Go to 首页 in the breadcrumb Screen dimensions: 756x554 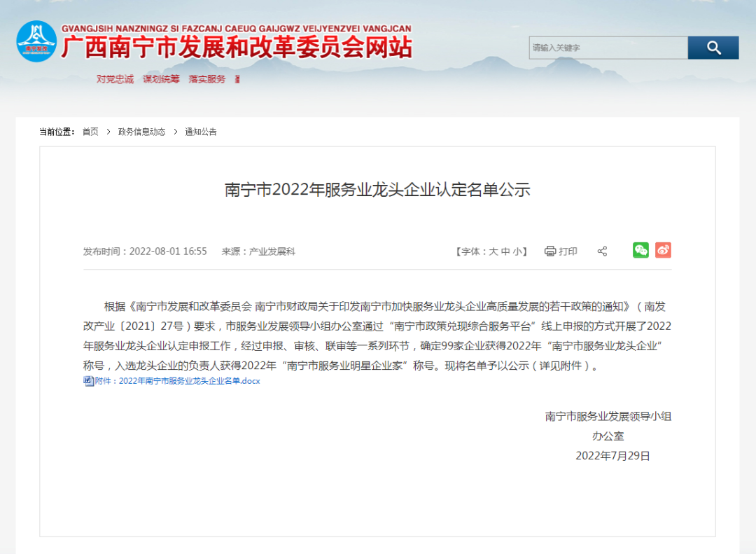click(90, 132)
